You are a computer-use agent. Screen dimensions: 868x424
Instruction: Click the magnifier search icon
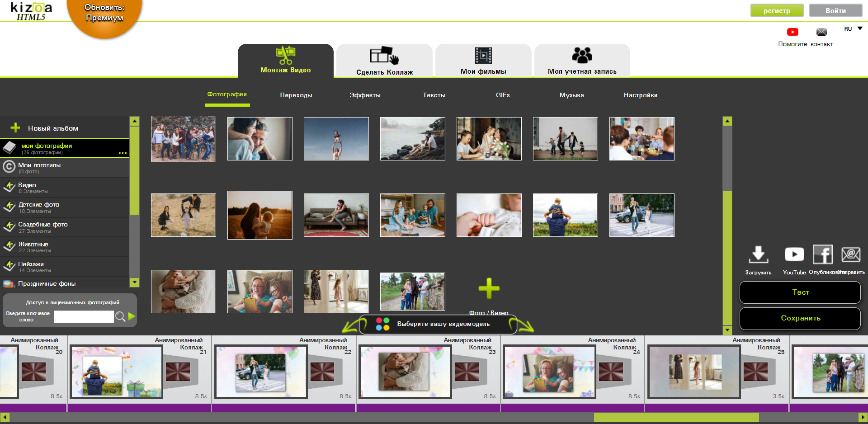[120, 316]
